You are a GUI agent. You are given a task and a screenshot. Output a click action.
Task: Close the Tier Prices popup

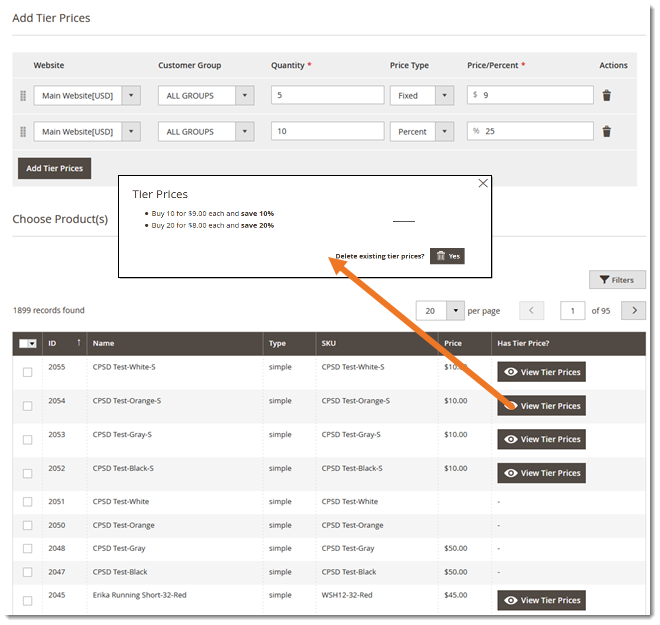pyautogui.click(x=483, y=184)
